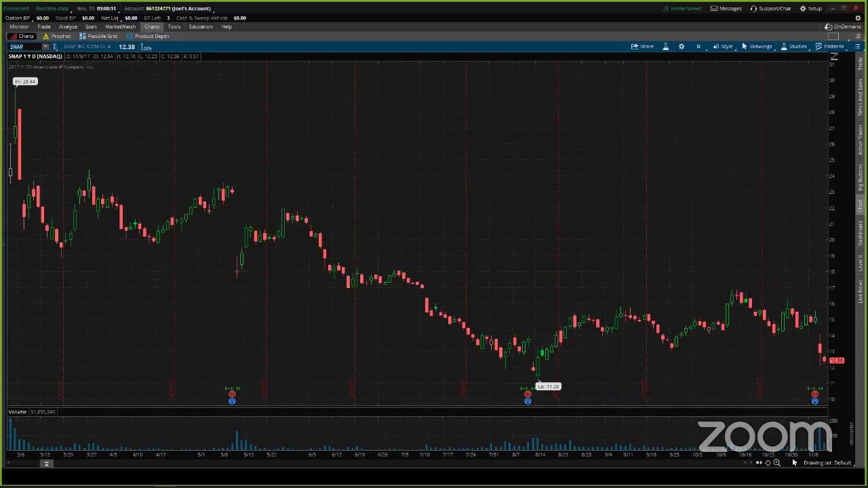Click the blue bulb marker near 8/14
The image size is (868, 488).
[x=528, y=401]
